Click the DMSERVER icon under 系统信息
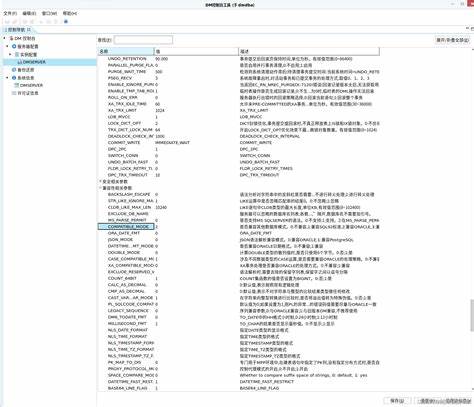 coord(17,85)
